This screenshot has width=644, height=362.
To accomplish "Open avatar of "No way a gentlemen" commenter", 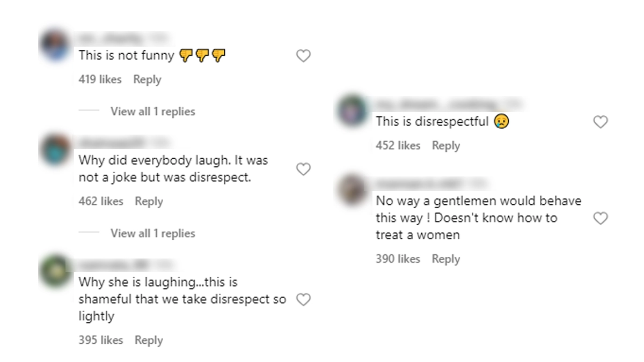I will (x=353, y=190).
